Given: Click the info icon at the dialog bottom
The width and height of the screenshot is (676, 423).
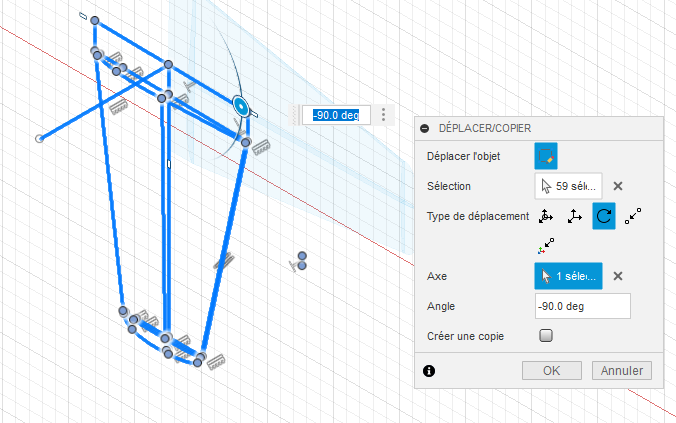Looking at the screenshot, I should click(x=429, y=371).
